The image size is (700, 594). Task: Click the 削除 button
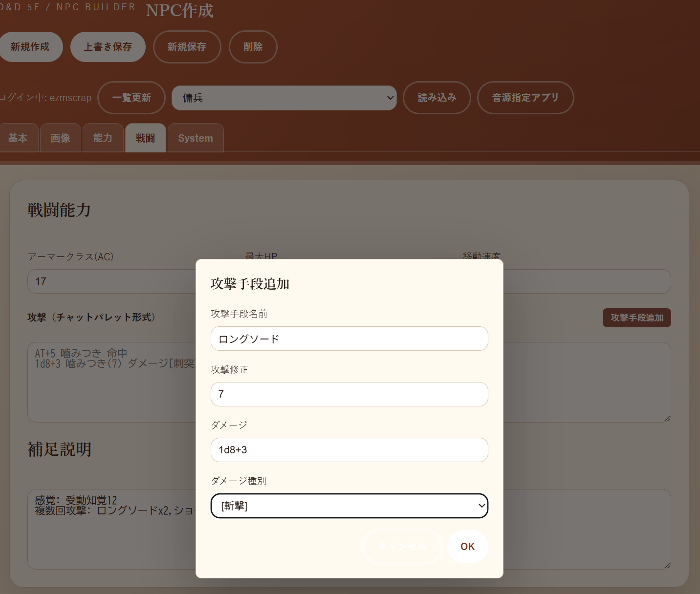(253, 47)
